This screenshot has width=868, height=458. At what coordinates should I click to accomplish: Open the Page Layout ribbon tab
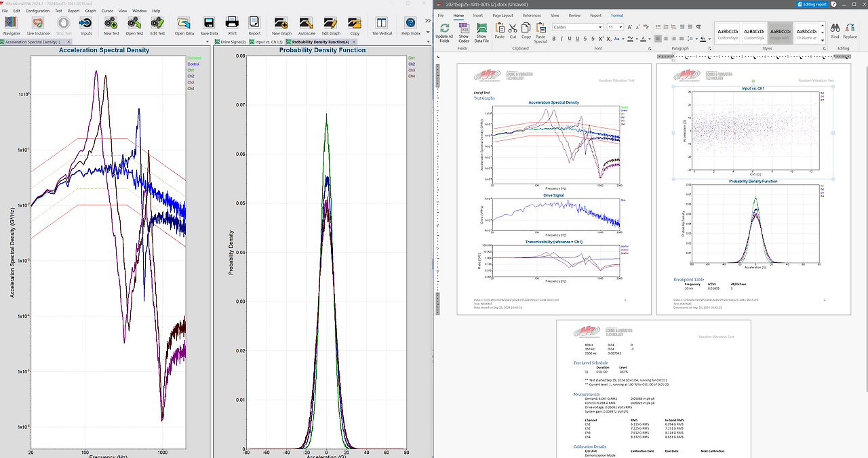502,15
